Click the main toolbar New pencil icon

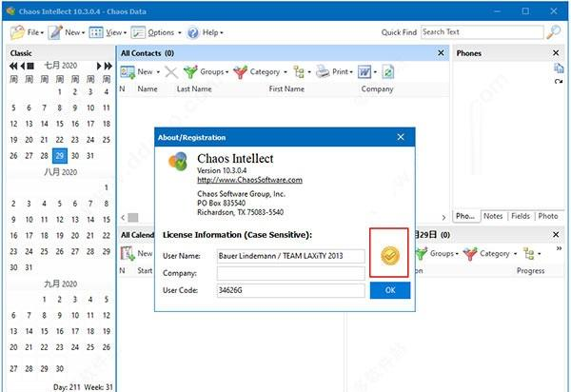(55, 32)
